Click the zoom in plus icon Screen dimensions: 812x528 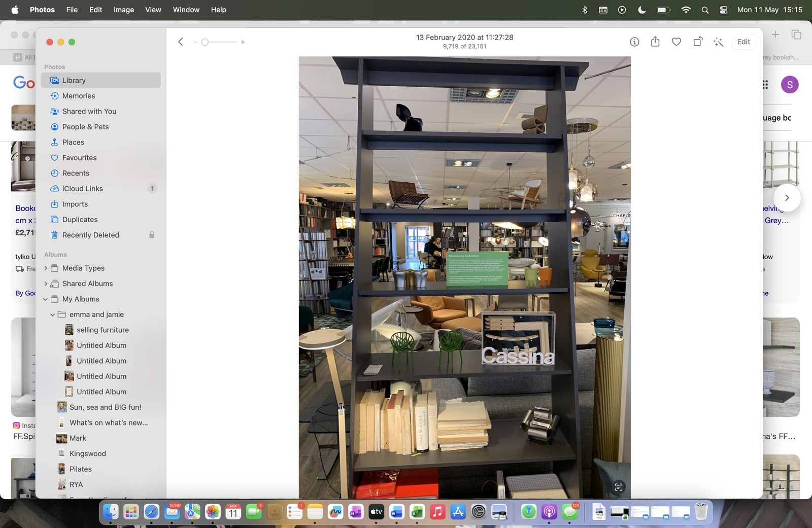pyautogui.click(x=243, y=42)
